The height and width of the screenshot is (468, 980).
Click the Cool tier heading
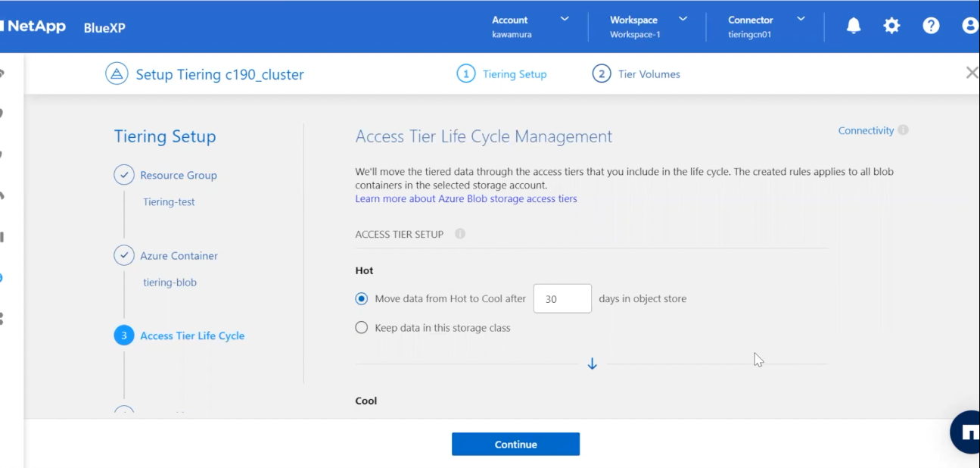coord(366,401)
